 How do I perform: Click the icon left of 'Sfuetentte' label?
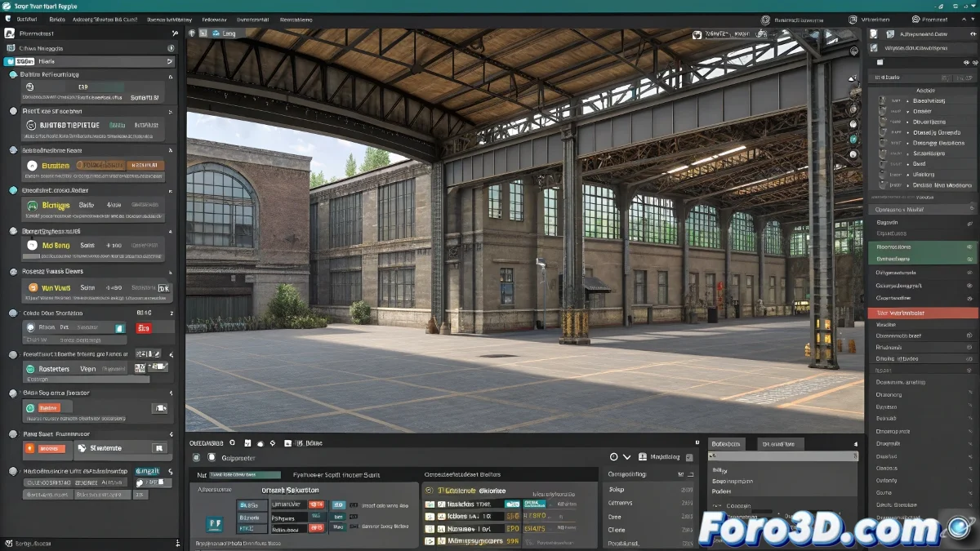(82, 448)
